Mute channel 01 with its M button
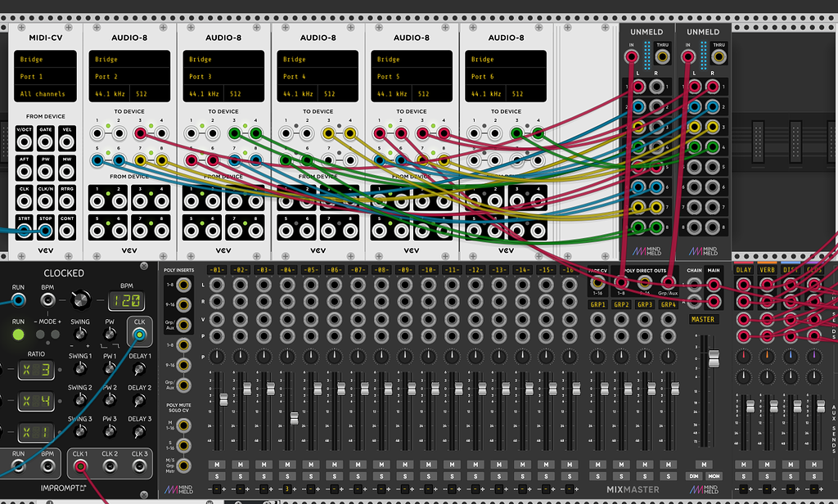 coord(215,464)
